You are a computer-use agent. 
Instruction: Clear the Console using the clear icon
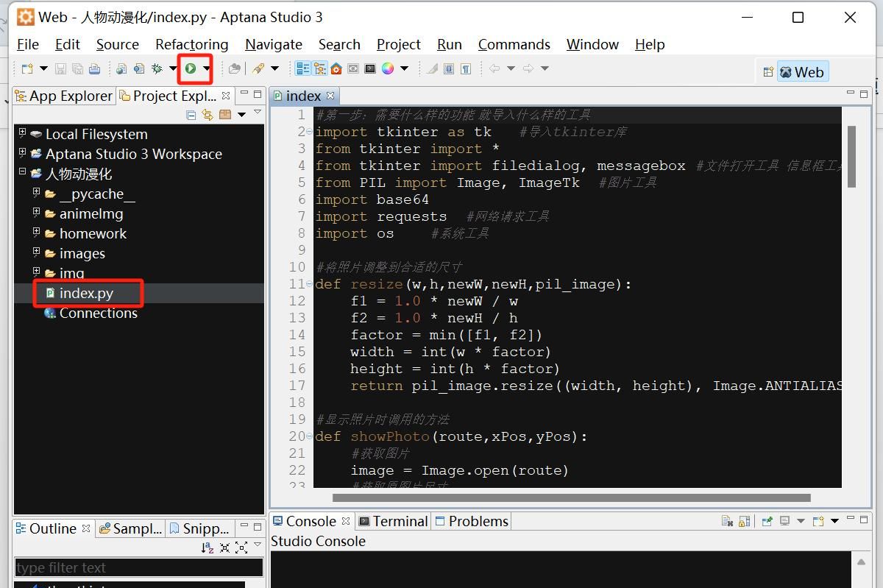tap(726, 521)
